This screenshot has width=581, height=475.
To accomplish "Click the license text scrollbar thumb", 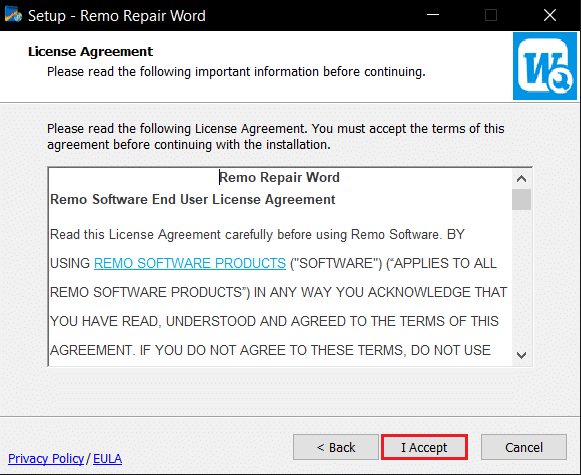I will point(521,199).
